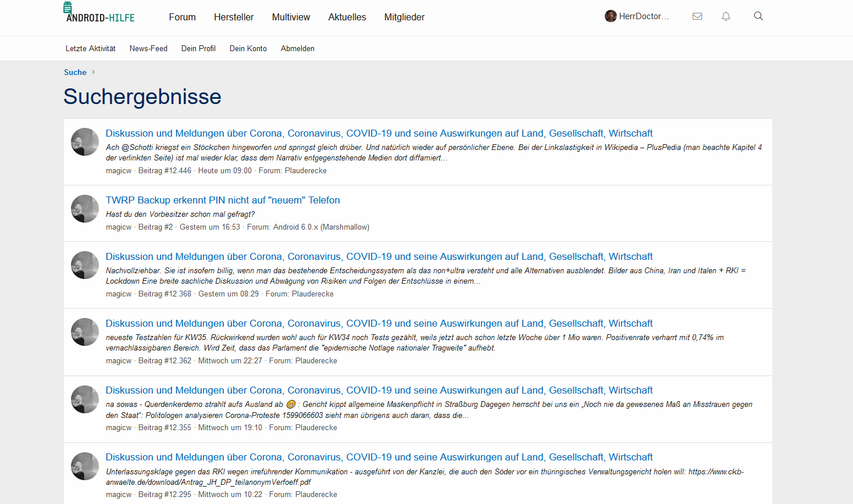Go to Letzte Aktivität

(90, 49)
